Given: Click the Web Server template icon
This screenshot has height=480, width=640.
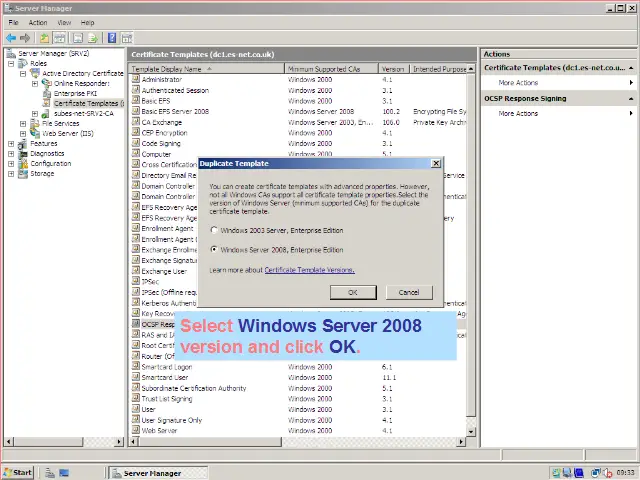Looking at the screenshot, I should 136,431.
